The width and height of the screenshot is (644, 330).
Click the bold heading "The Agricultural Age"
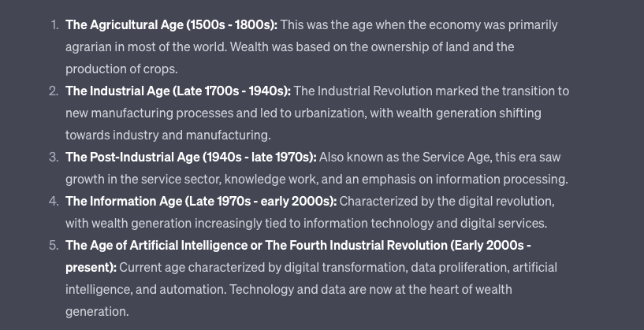(x=124, y=25)
